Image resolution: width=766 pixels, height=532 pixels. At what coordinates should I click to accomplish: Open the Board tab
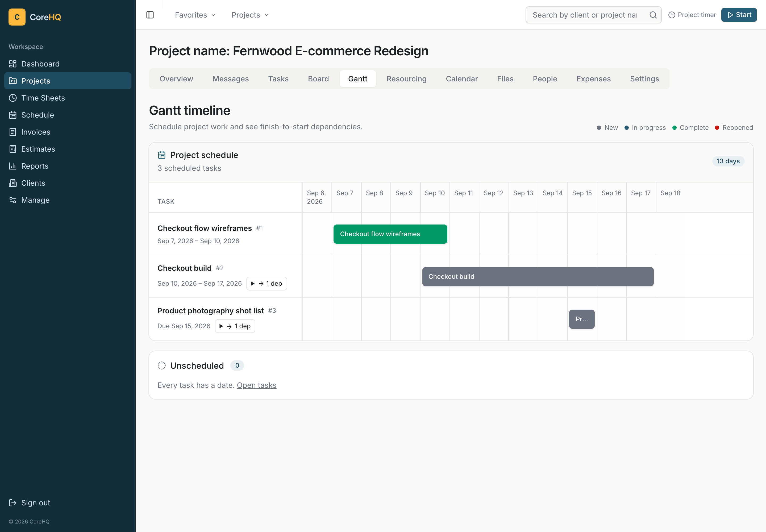click(318, 79)
